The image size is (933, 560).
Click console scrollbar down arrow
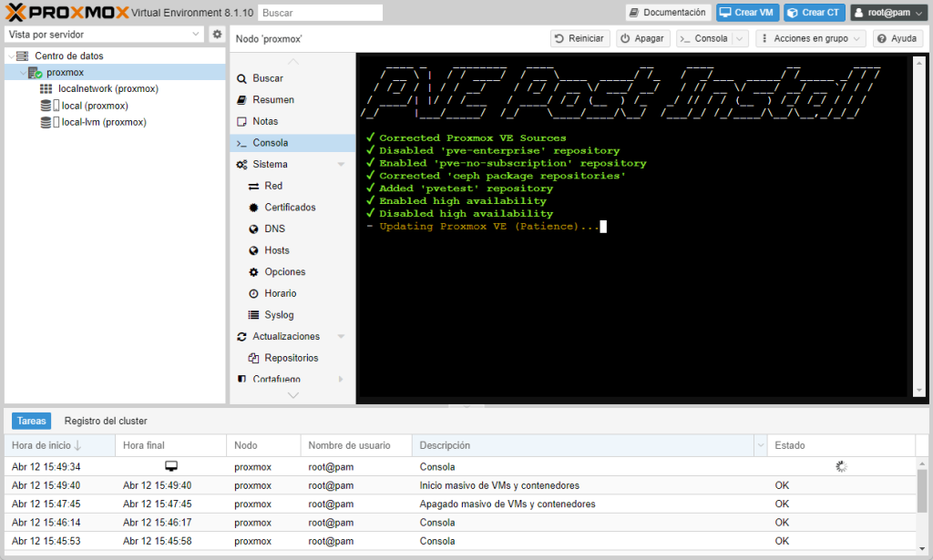tap(919, 391)
